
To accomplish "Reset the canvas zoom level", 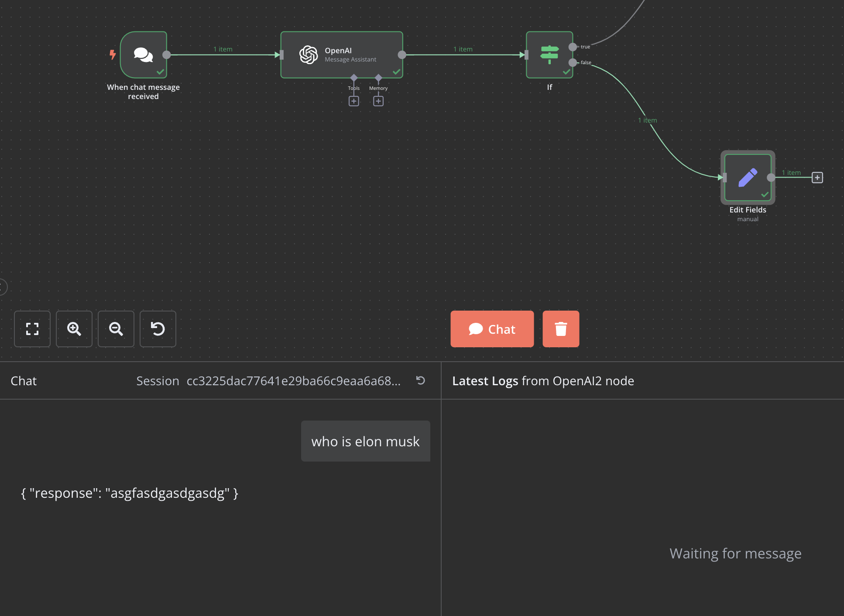I will coord(158,329).
